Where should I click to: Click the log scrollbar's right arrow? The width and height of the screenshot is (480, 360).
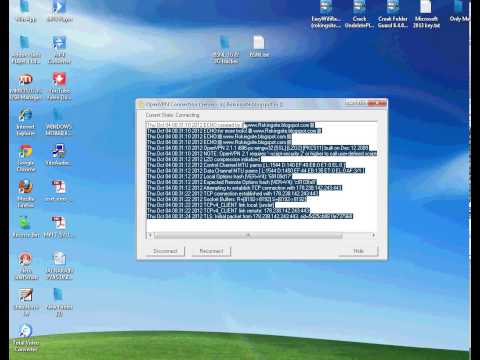[x=373, y=235]
